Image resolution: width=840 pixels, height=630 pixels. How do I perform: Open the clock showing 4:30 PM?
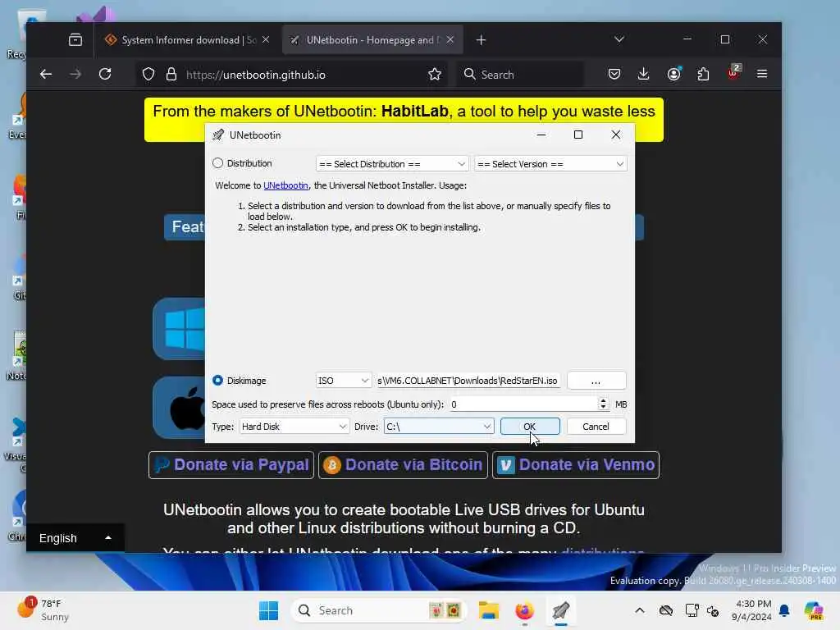[x=752, y=610]
